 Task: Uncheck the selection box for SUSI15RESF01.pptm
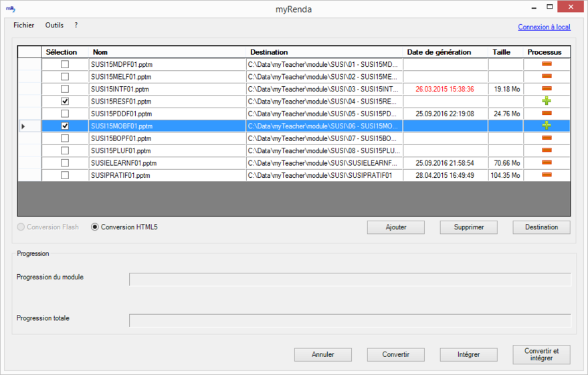pos(65,101)
